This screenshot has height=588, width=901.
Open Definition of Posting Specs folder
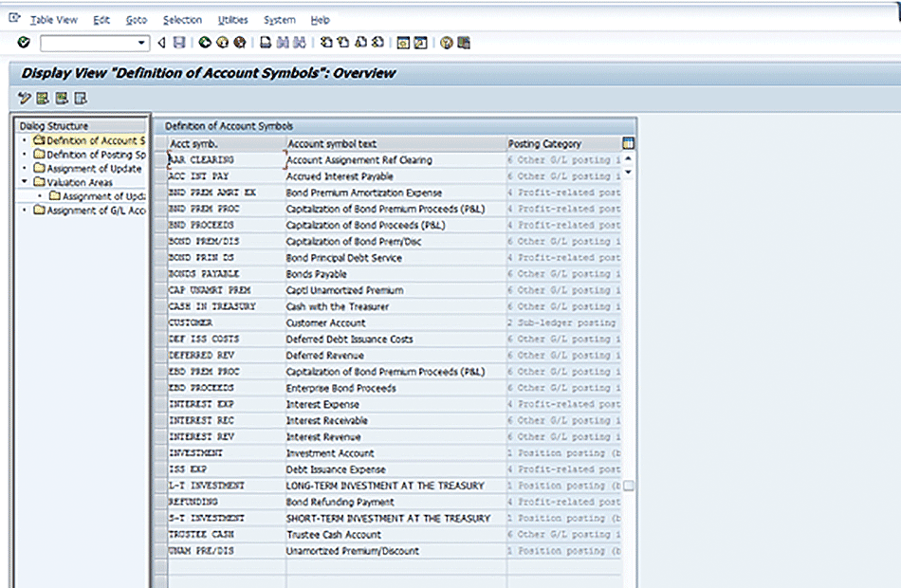(39, 155)
